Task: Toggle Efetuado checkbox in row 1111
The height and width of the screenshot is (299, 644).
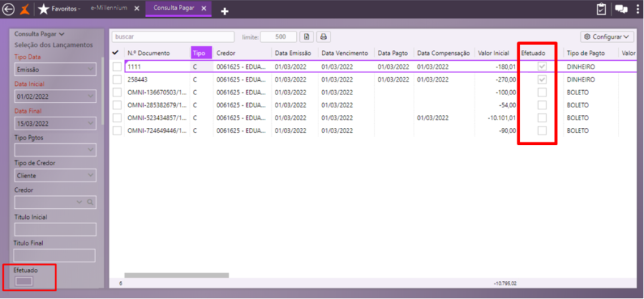Action: [x=542, y=67]
